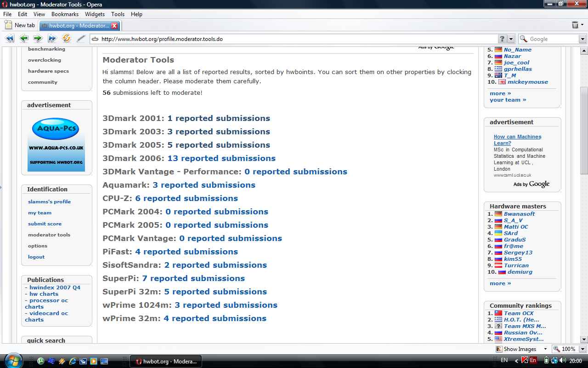Click the clock showing 20:00
This screenshot has height=368, width=588.
coord(576,361)
